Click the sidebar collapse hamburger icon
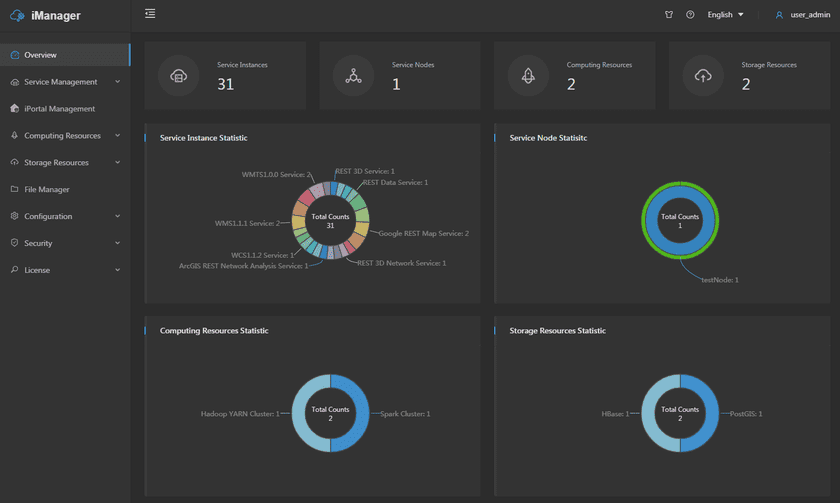 (x=150, y=14)
